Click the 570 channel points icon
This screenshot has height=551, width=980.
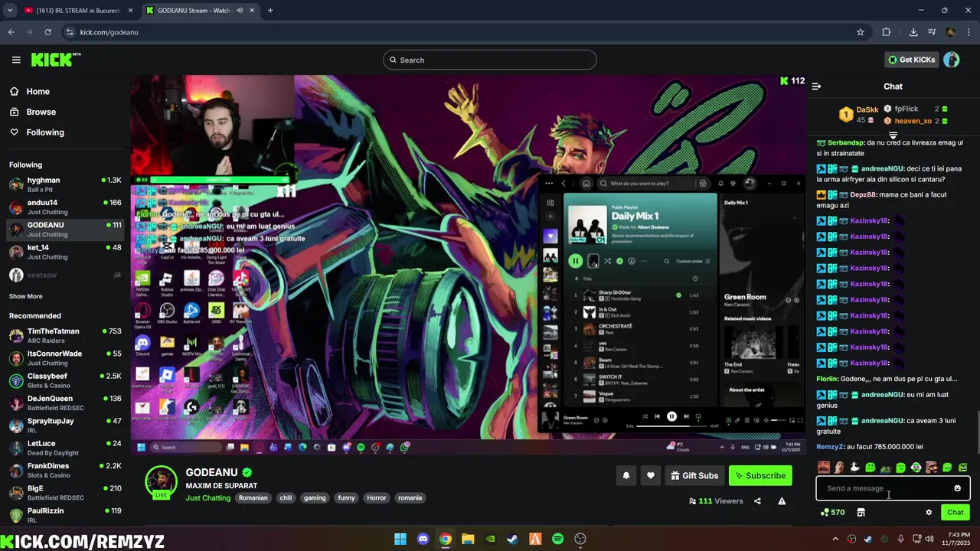tap(832, 512)
